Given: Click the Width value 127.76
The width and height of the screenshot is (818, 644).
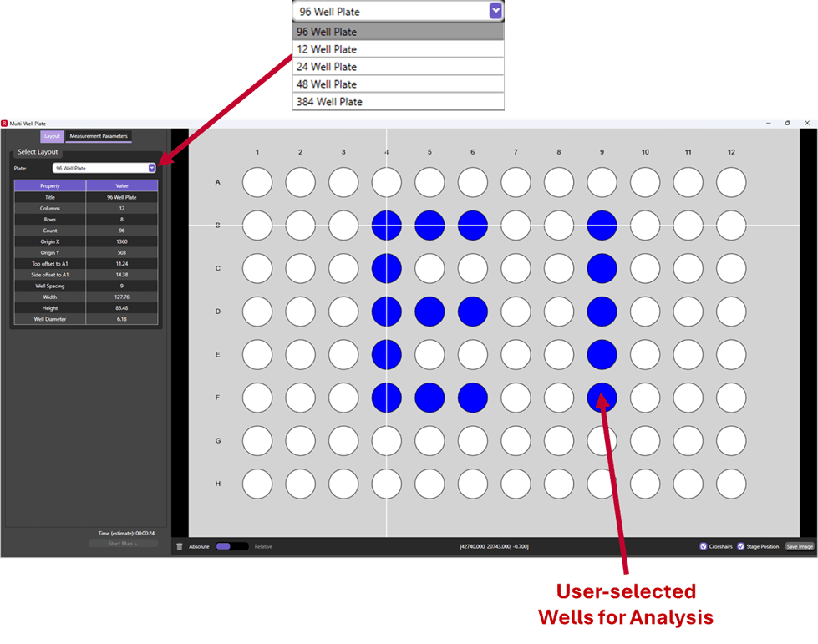Looking at the screenshot, I should [x=122, y=297].
